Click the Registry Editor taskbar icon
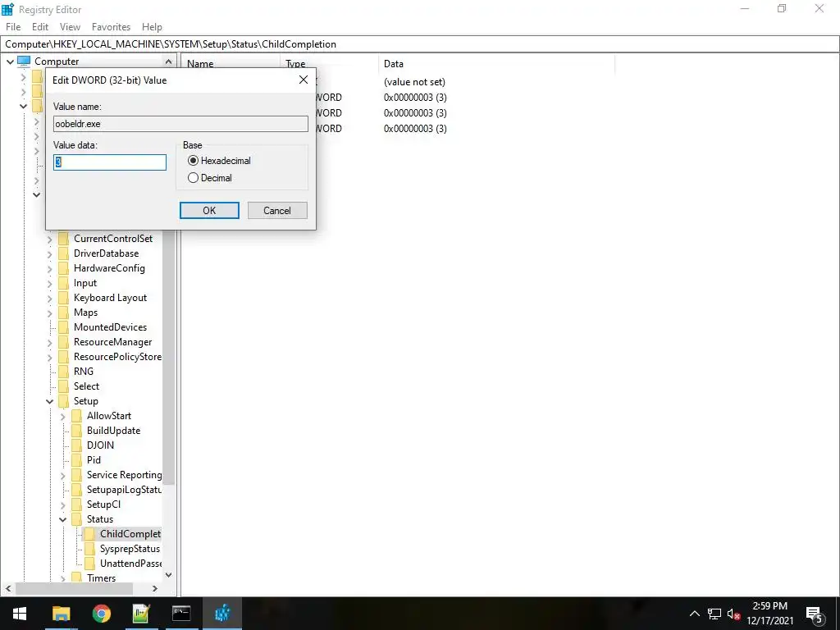Image resolution: width=840 pixels, height=630 pixels. [x=221, y=614]
